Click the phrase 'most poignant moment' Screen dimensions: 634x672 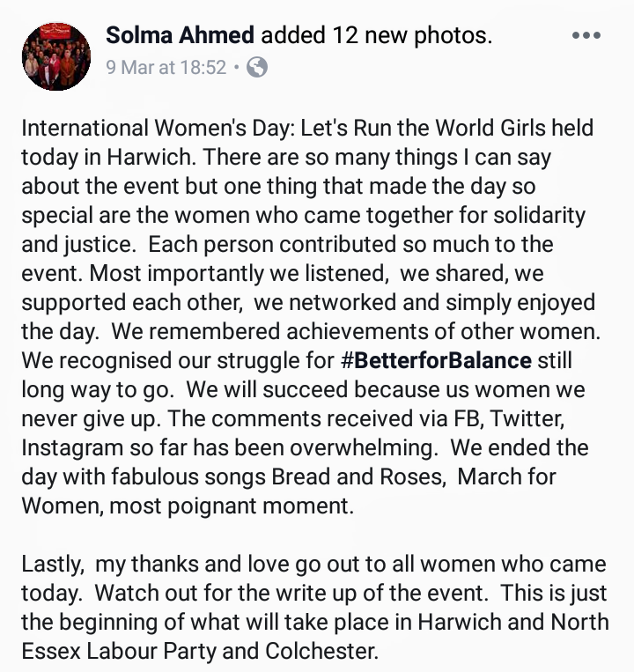tap(232, 506)
